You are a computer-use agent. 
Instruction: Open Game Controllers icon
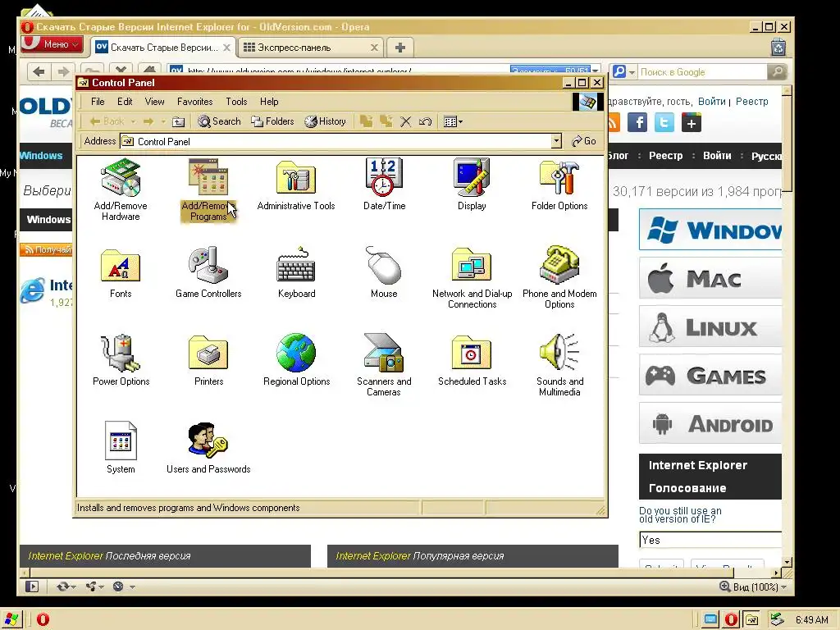(208, 272)
